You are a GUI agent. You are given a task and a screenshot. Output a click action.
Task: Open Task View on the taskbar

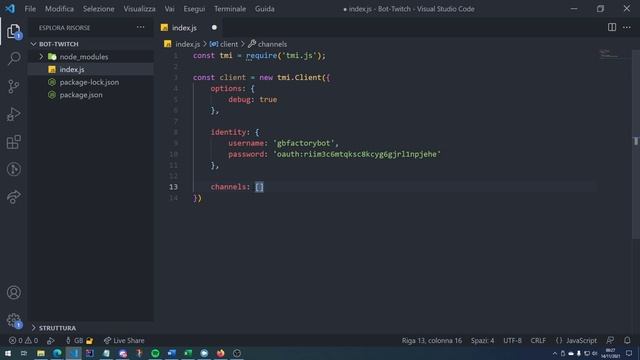24,353
